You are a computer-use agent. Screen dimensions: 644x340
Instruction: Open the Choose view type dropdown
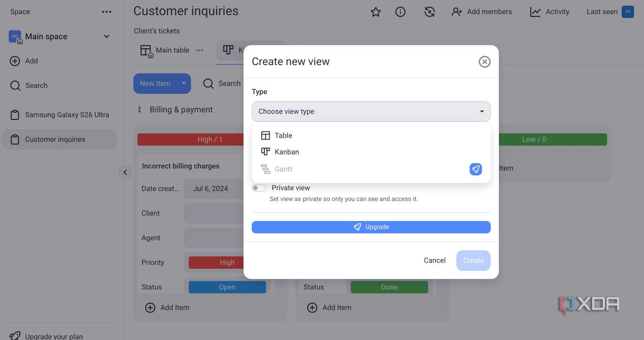point(371,112)
